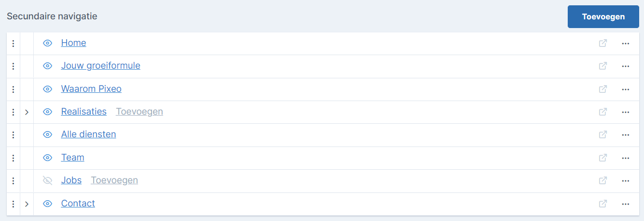Open the Jouw groeiformule link
This screenshot has width=644, height=221.
100,66
